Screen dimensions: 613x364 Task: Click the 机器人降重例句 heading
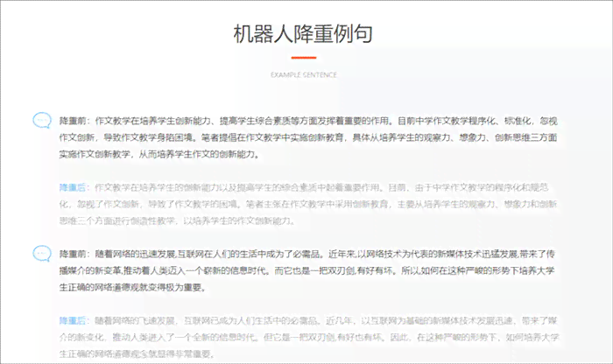(303, 33)
